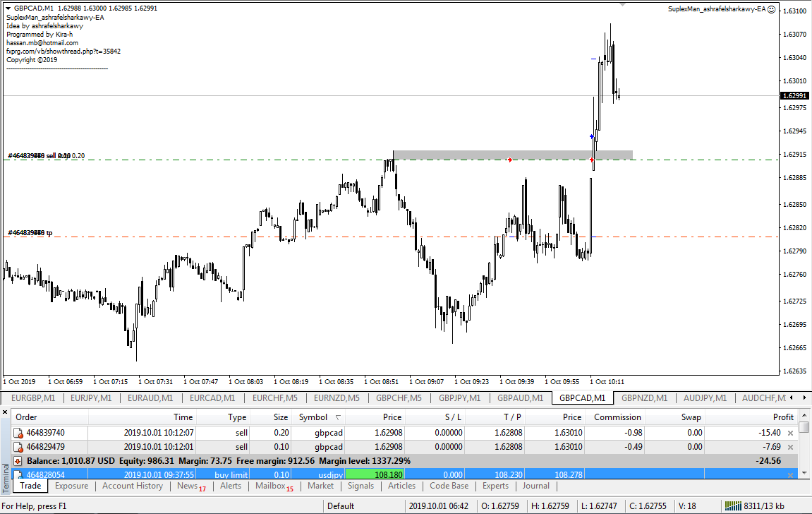The width and height of the screenshot is (812, 514).
Task: Expand the GBPCAD,M1 chart title dropdown arrow
Action: click(x=8, y=8)
